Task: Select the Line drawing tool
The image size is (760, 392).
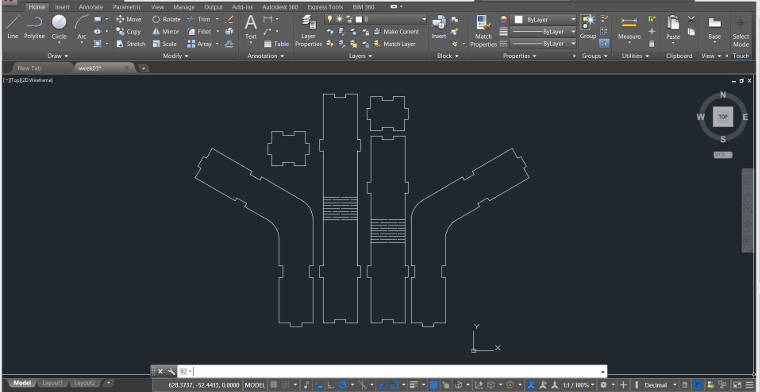Action: click(13, 27)
